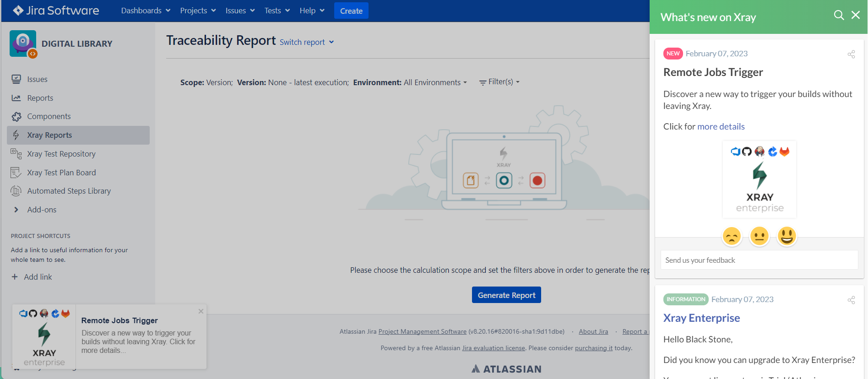This screenshot has height=379, width=868.
Task: Open the Filter(s) dropdown
Action: 499,82
